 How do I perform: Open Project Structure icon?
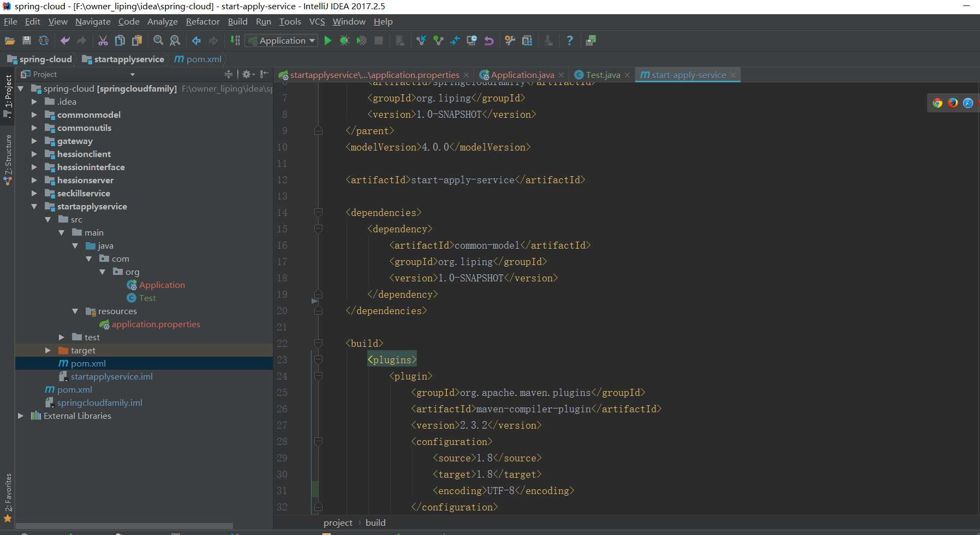[x=527, y=40]
